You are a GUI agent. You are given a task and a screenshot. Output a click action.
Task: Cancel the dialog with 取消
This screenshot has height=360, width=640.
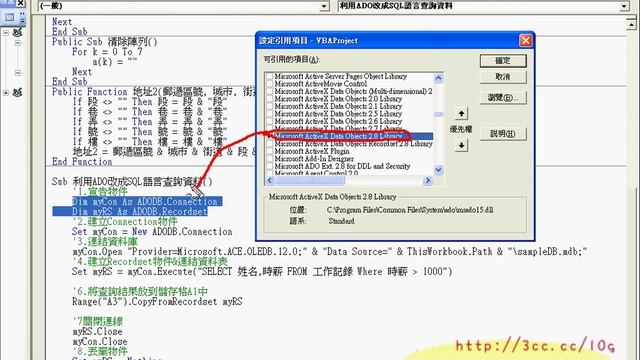point(503,77)
